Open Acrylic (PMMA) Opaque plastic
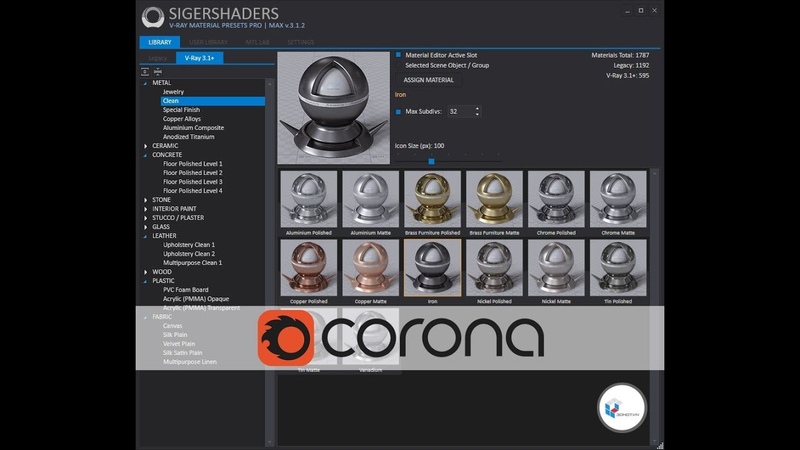 pyautogui.click(x=196, y=299)
